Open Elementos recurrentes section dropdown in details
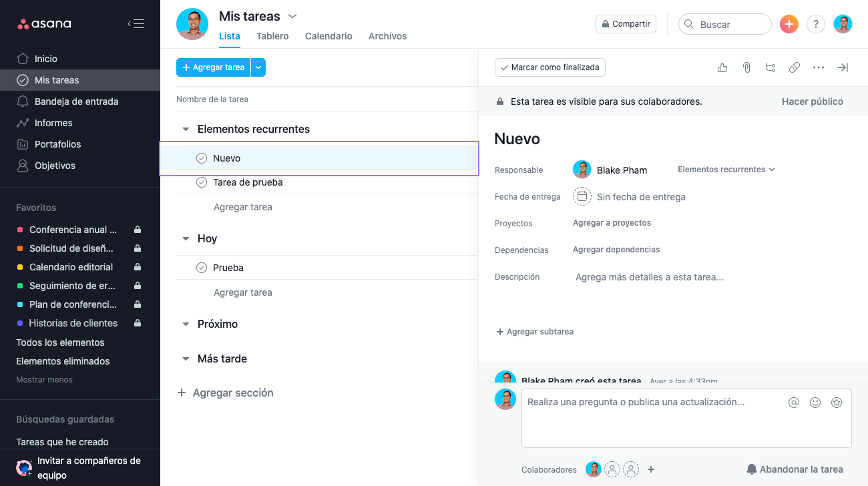The height and width of the screenshot is (486, 868). (x=726, y=170)
